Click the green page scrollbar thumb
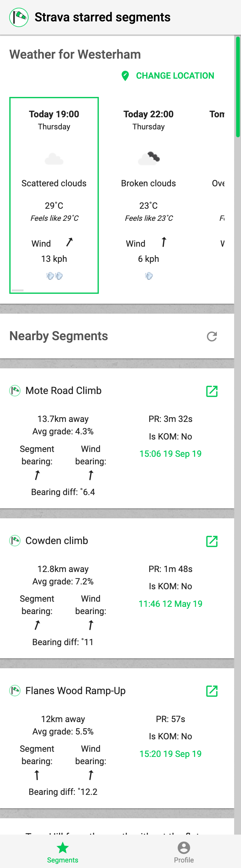 point(238,87)
